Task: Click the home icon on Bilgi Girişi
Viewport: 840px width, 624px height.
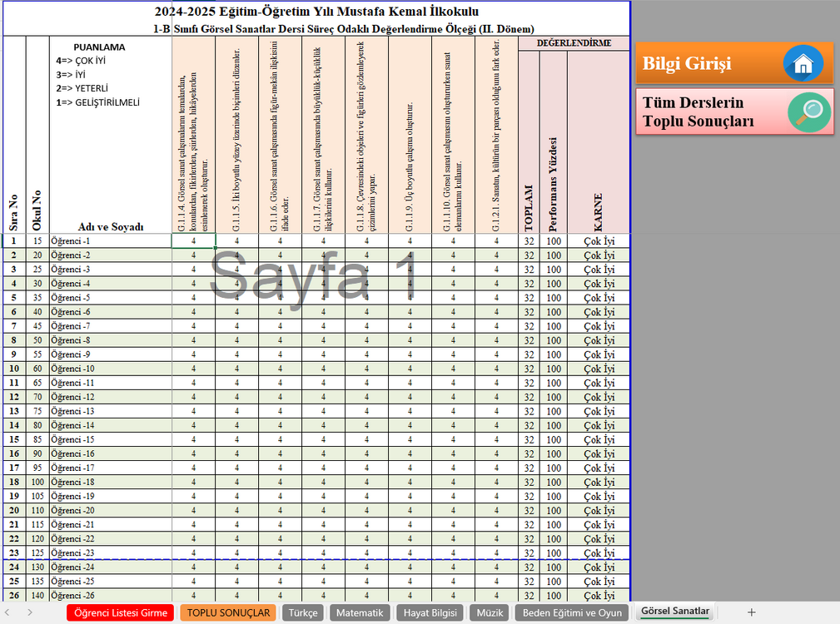Action: tap(803, 64)
